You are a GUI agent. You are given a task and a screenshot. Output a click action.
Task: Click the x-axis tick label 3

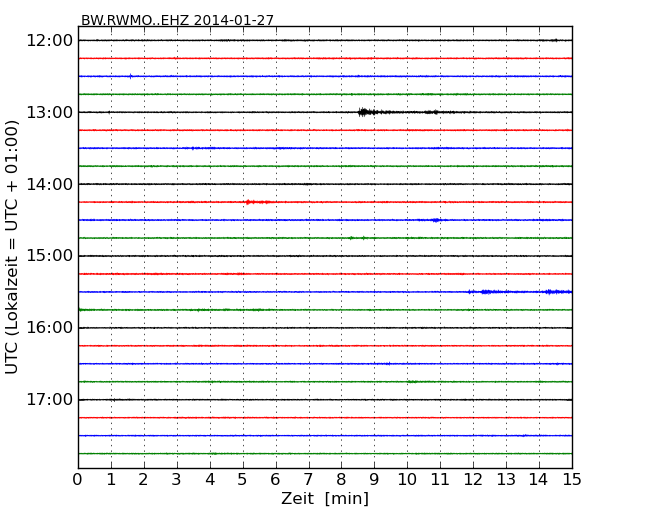(x=177, y=480)
